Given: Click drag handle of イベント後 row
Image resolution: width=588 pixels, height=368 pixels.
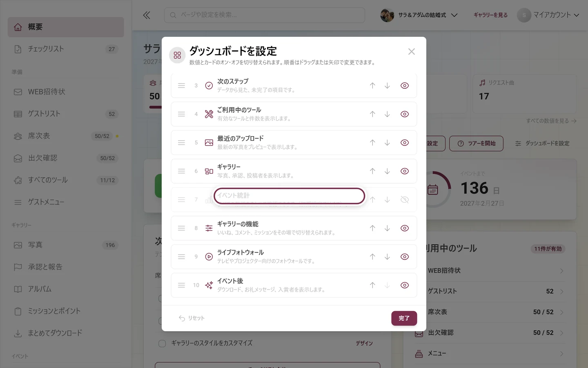Looking at the screenshot, I should [x=182, y=285].
